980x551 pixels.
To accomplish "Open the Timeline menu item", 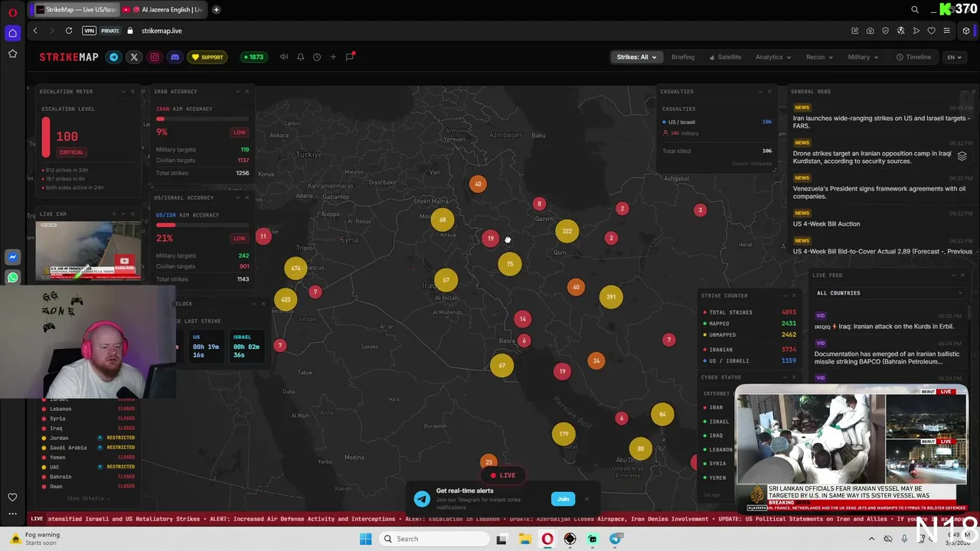I will (x=915, y=57).
